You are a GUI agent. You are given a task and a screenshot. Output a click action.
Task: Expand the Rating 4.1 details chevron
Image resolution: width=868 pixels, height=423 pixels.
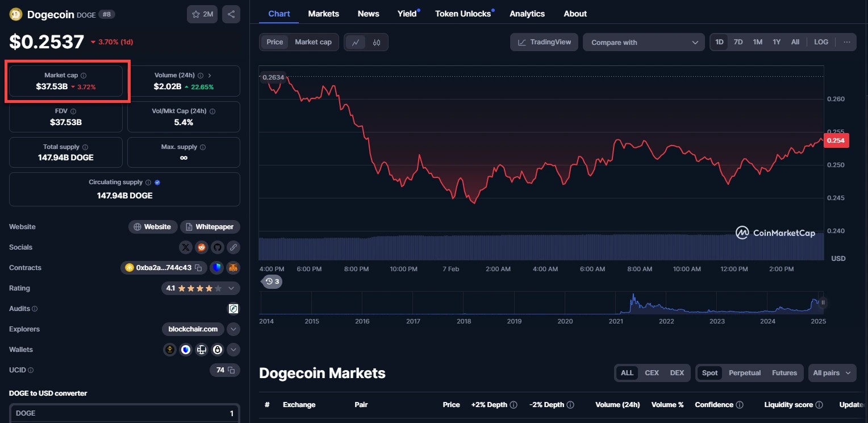click(x=231, y=288)
